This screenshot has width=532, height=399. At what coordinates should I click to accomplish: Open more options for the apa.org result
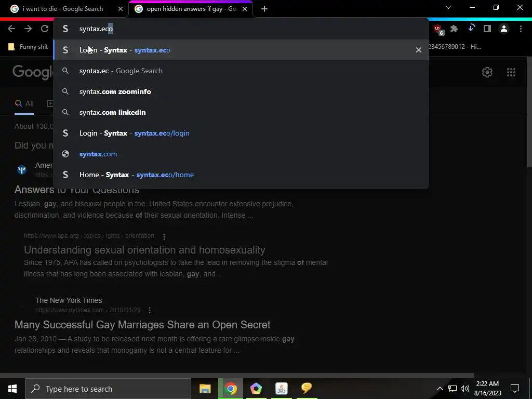[164, 236]
